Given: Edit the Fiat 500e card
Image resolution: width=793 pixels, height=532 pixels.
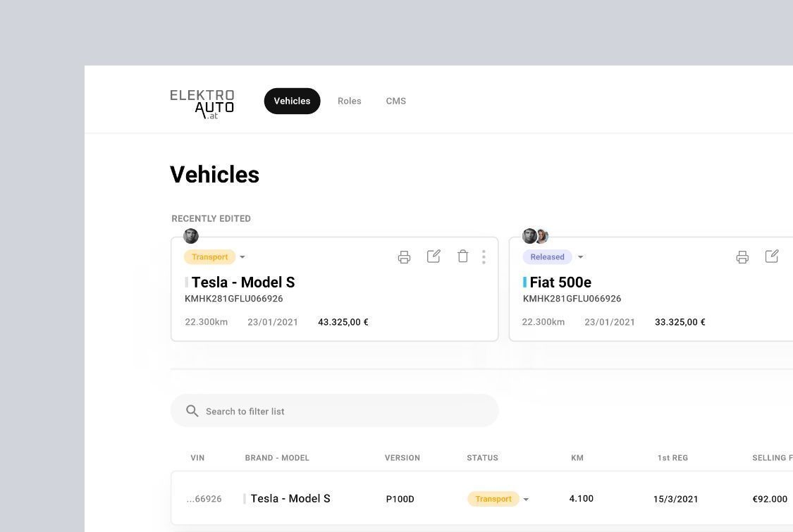Looking at the screenshot, I should [x=772, y=256].
